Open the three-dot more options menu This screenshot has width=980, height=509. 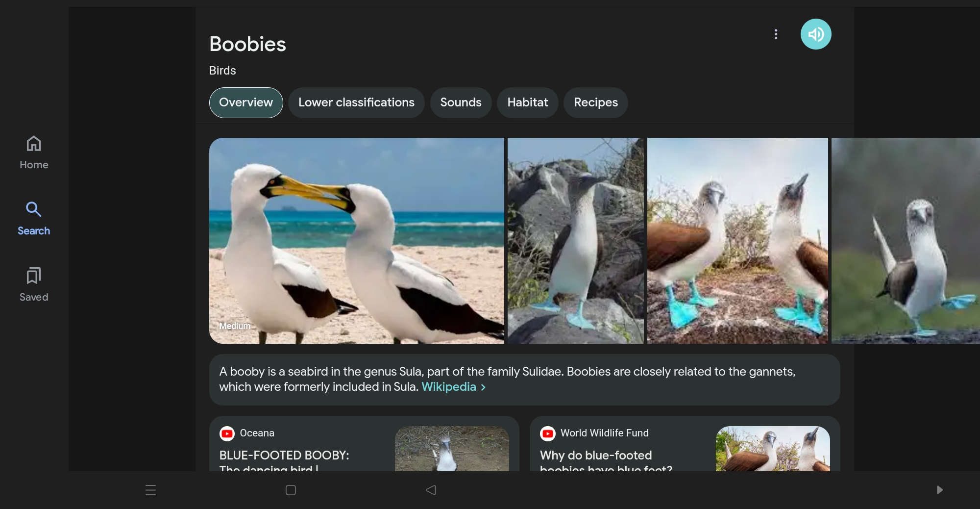tap(776, 34)
